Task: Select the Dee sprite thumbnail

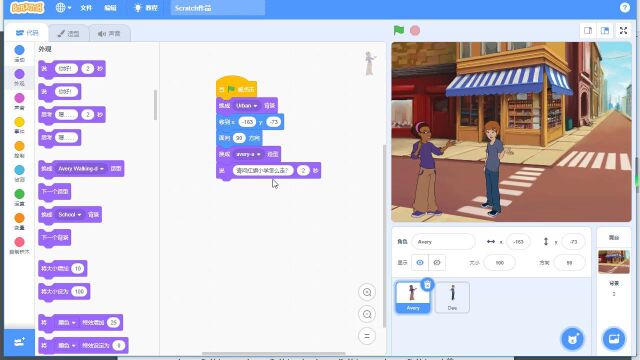Action: (452, 298)
